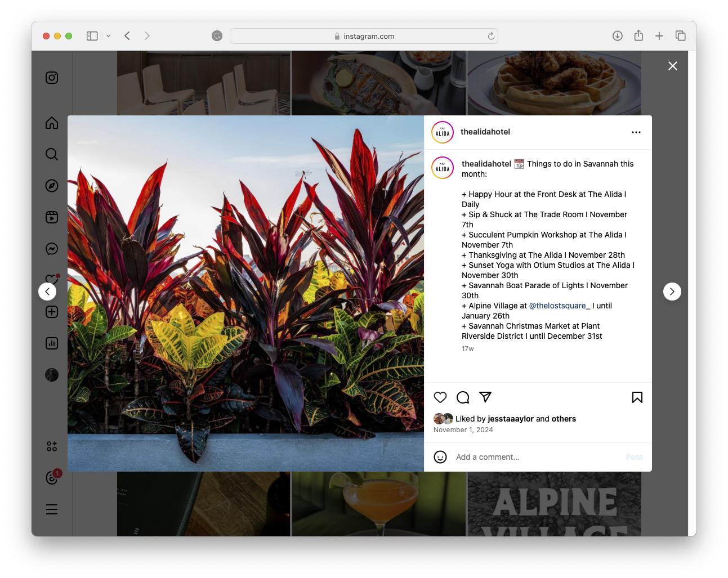Expand Safari sidebar dropdown chevron
Image resolution: width=728 pixels, height=578 pixels.
108,36
